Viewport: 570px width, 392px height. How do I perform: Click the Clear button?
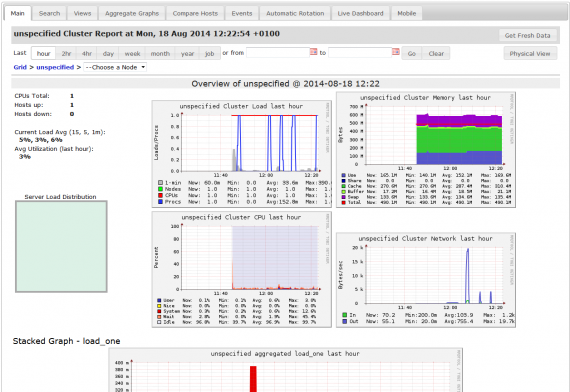(x=436, y=53)
